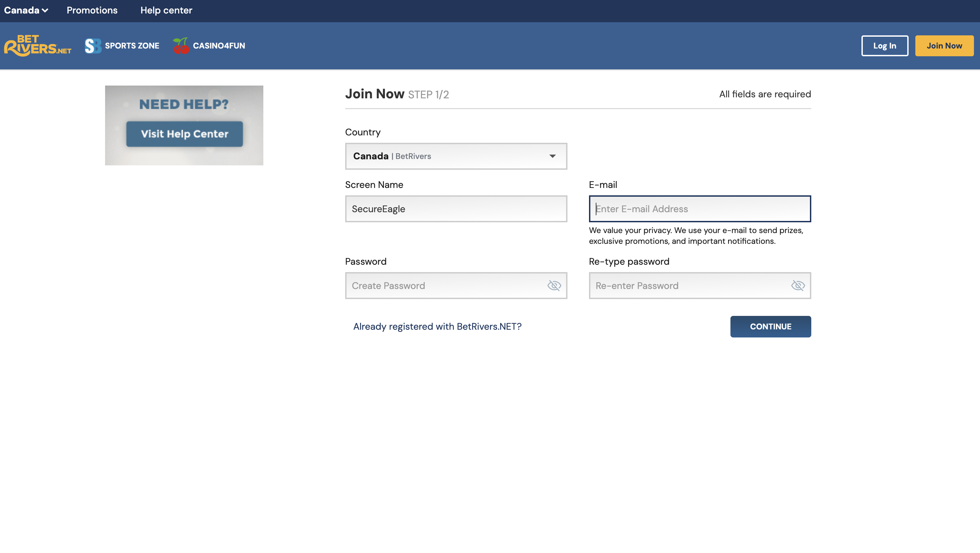Screen dimensions: 980x553
Task: Open the Sports Zone logo icon
Action: [93, 46]
